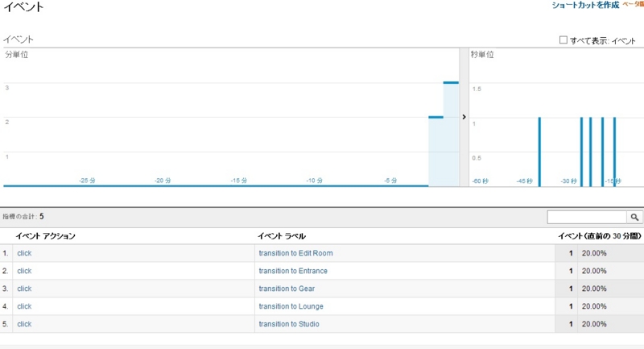Image resolution: width=644 pixels, height=349 pixels.
Task: Click the -10 分 axis label
Action: pos(314,181)
